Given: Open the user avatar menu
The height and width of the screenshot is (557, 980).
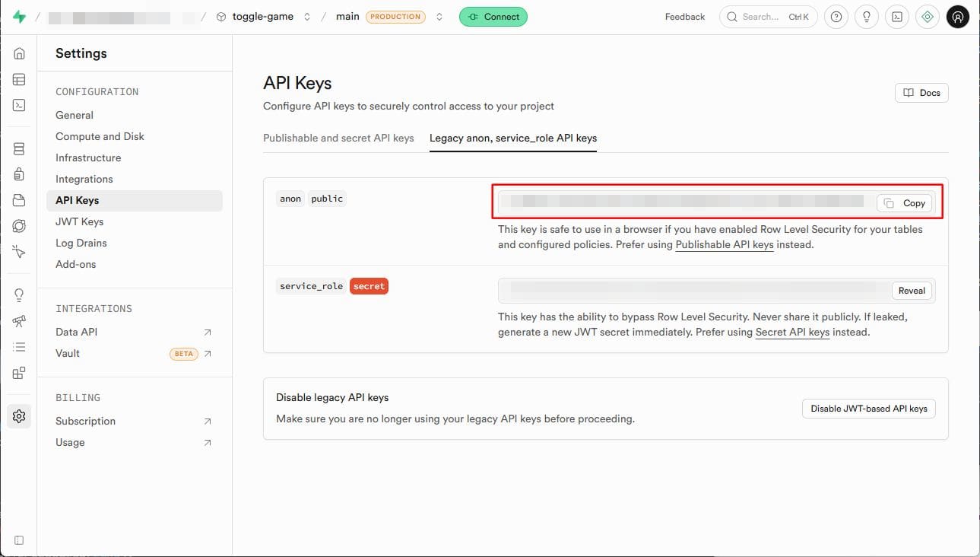Looking at the screenshot, I should coord(957,17).
